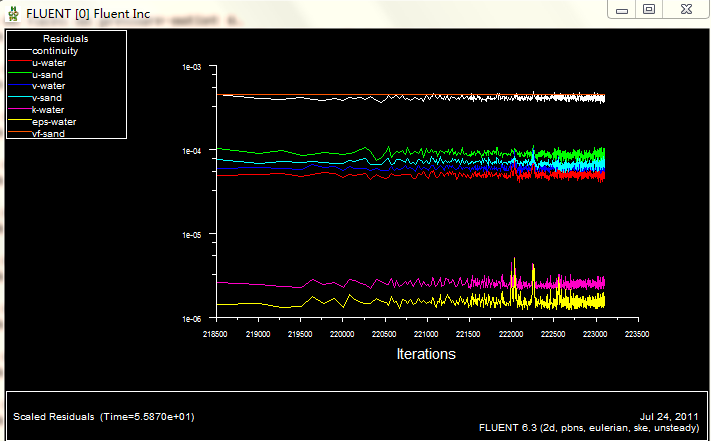Click the green u-sand legend line
711x441 pixels.
[x=20, y=74]
